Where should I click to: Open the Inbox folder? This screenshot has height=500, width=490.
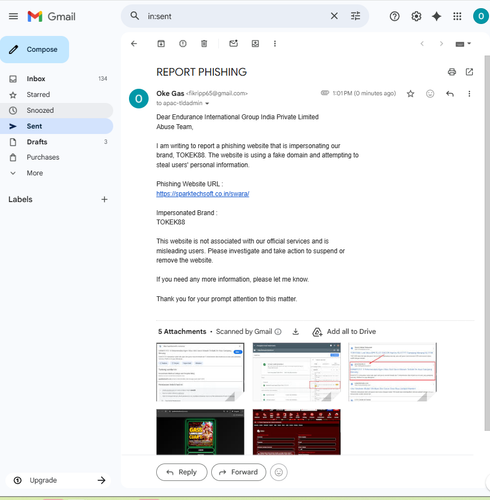(57, 79)
